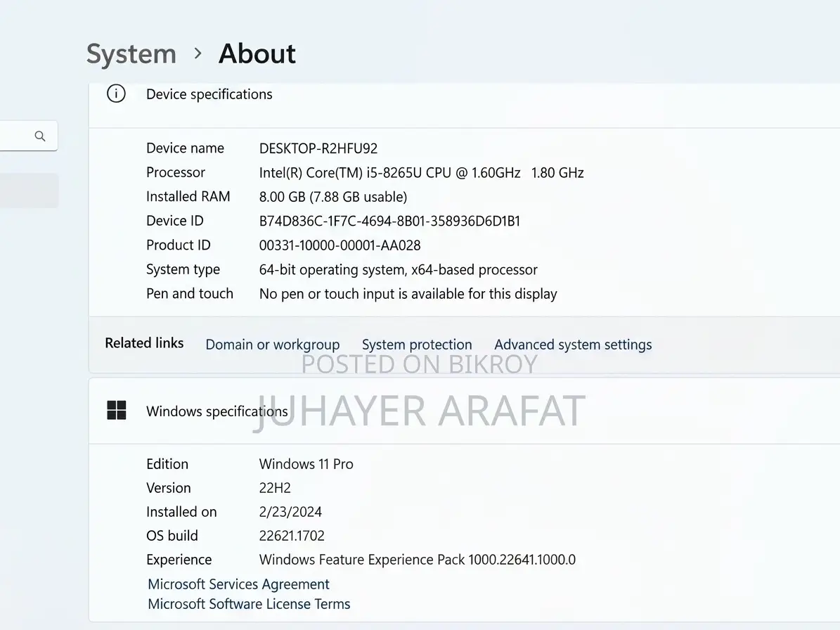The height and width of the screenshot is (630, 840).
Task: Click the Device specifications info icon
Action: (x=116, y=94)
